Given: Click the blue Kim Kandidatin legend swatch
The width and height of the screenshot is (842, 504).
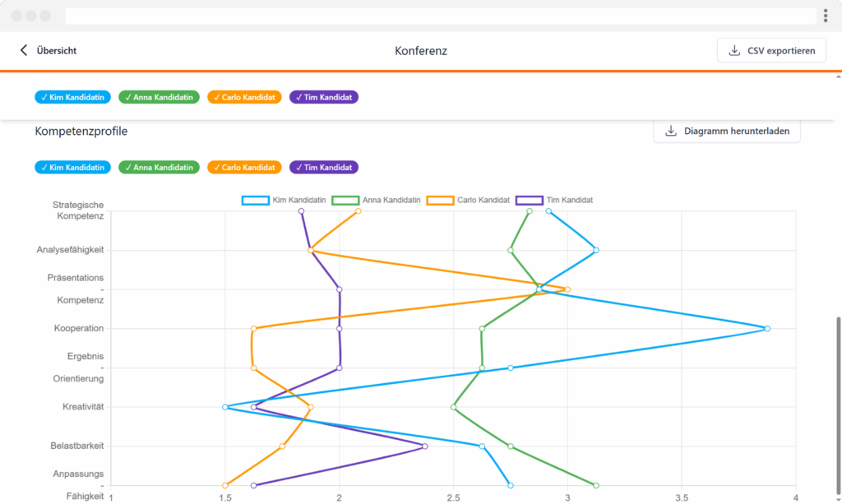Looking at the screenshot, I should click(x=255, y=200).
